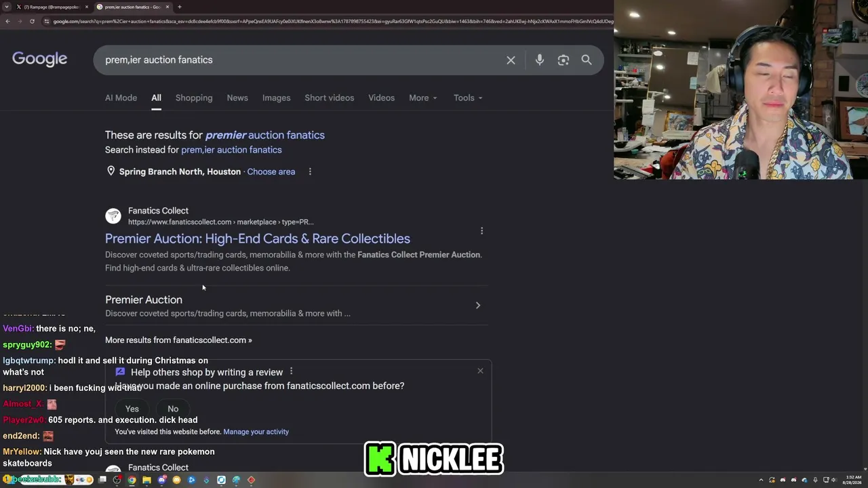Screen dimensions: 868x488
Task: Open the new tab plus button
Action: point(179,7)
